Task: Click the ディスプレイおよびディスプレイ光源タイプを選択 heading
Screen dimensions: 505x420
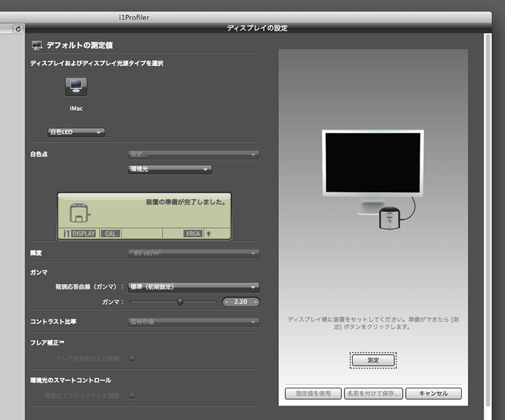Action: [96, 63]
